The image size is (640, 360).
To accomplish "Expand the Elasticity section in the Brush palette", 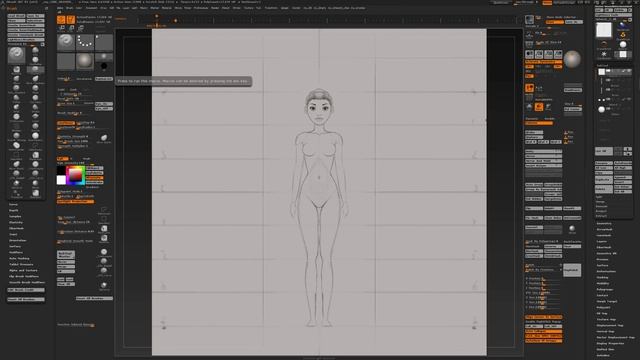I will click(x=16, y=222).
